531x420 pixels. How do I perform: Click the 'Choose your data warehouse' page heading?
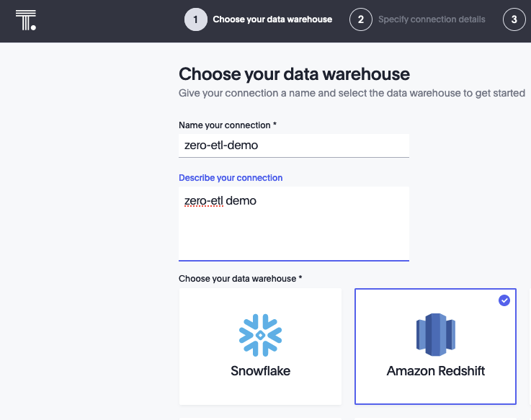click(x=294, y=73)
